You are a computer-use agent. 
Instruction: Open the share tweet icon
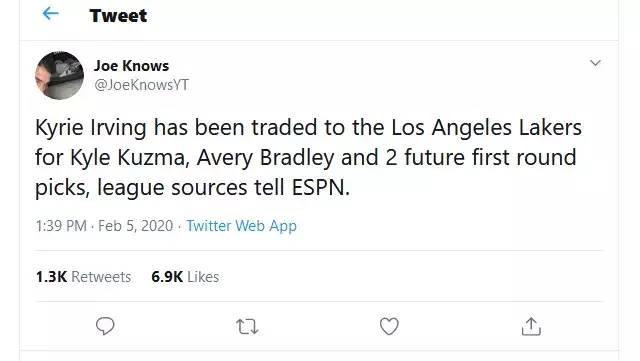pos(531,326)
